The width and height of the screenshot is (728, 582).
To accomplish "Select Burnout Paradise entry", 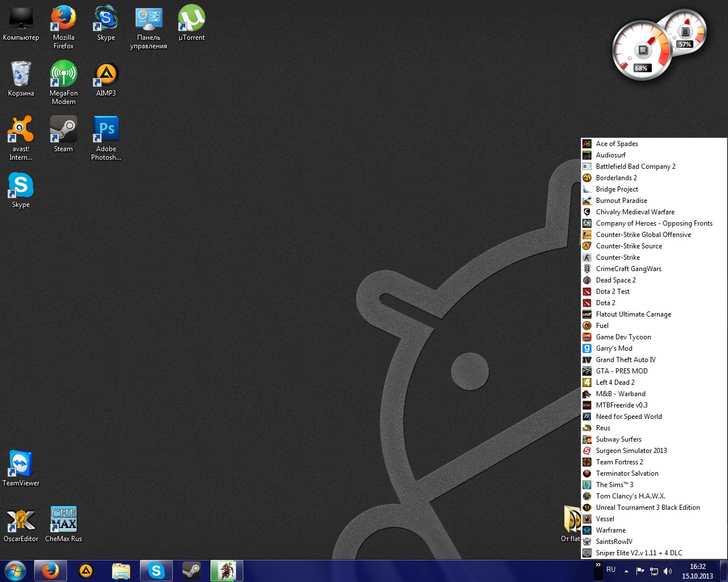I will pos(654,201).
